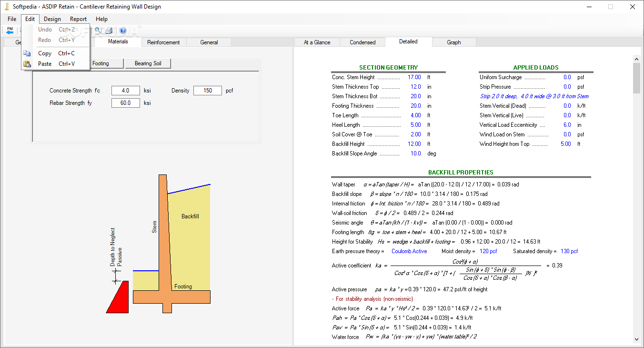
Task: Click the Stem Thickness Bot value 20.0
Action: (416, 96)
